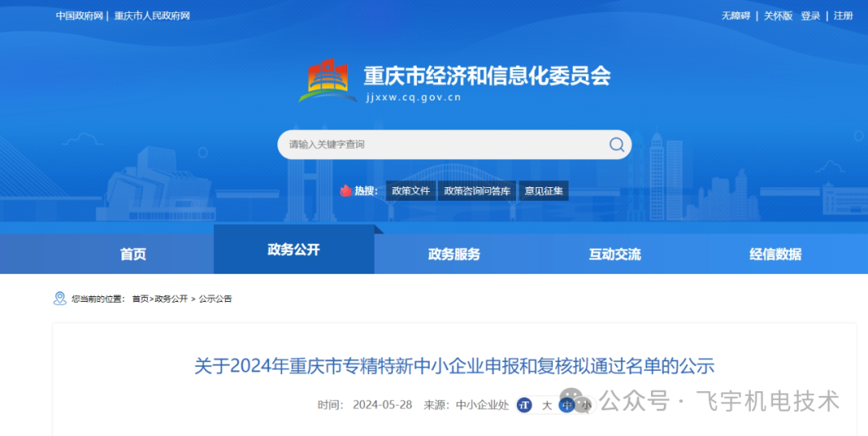Click the Chongqing commission logo emblem
The height and width of the screenshot is (436, 868).
coord(328,81)
